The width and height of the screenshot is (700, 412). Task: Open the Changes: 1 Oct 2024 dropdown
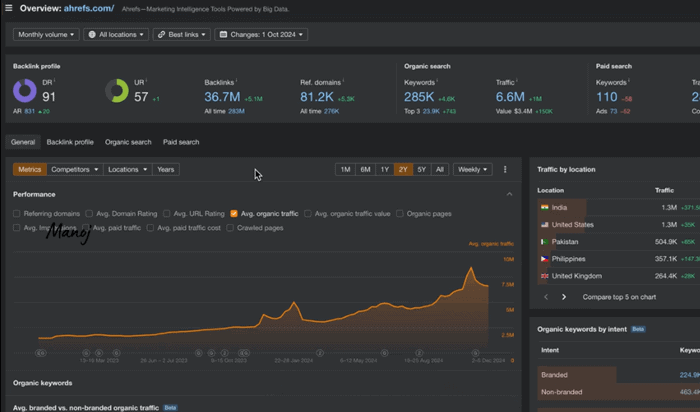[x=261, y=34]
